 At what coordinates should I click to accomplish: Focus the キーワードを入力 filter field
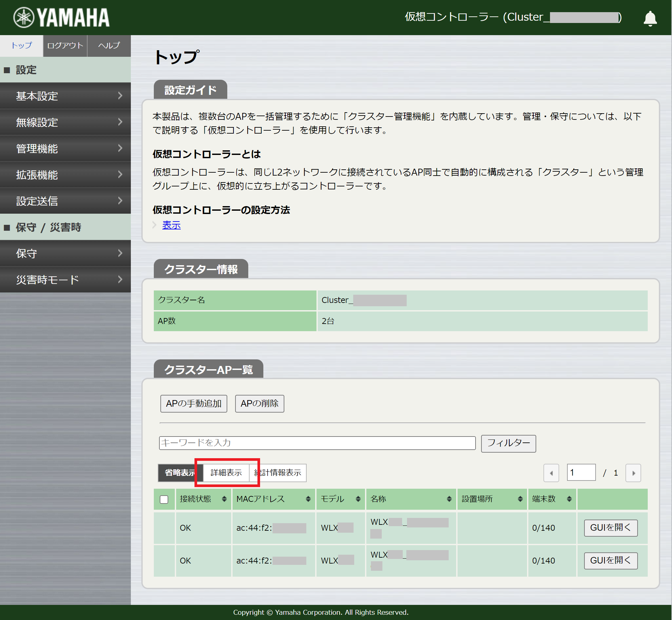tap(317, 443)
